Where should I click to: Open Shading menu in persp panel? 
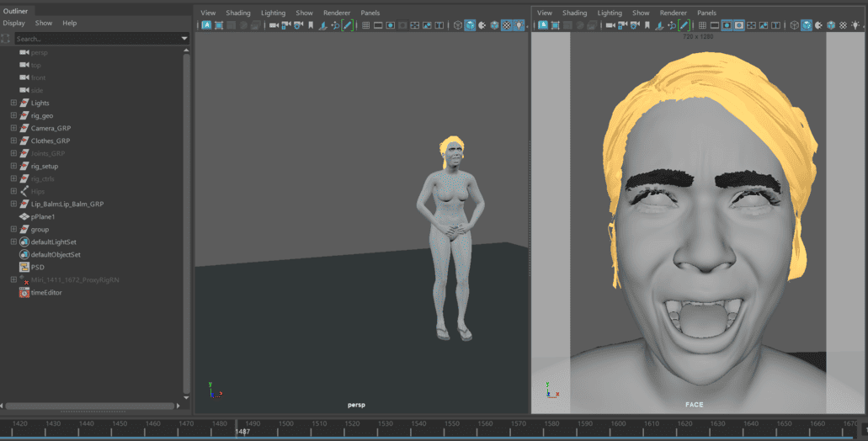(x=238, y=13)
